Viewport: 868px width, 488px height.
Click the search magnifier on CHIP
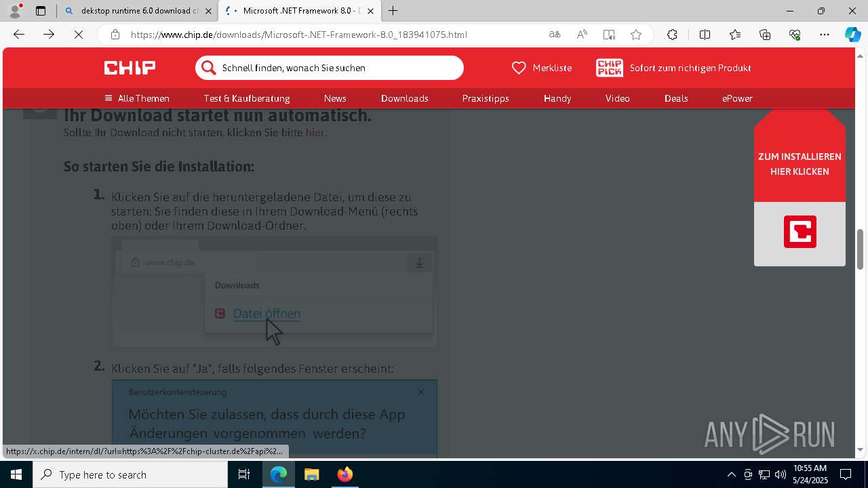pyautogui.click(x=209, y=68)
